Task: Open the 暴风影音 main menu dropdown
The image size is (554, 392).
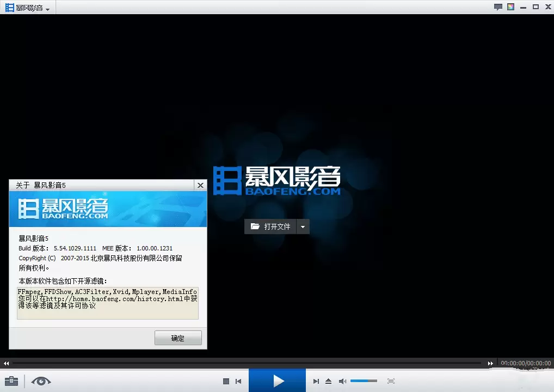Action: (x=28, y=8)
